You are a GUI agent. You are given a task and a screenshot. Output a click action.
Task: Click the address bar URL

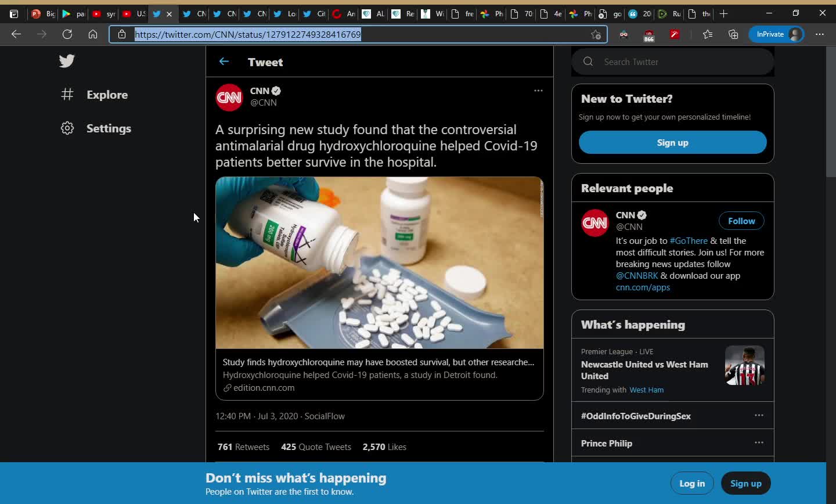point(248,34)
